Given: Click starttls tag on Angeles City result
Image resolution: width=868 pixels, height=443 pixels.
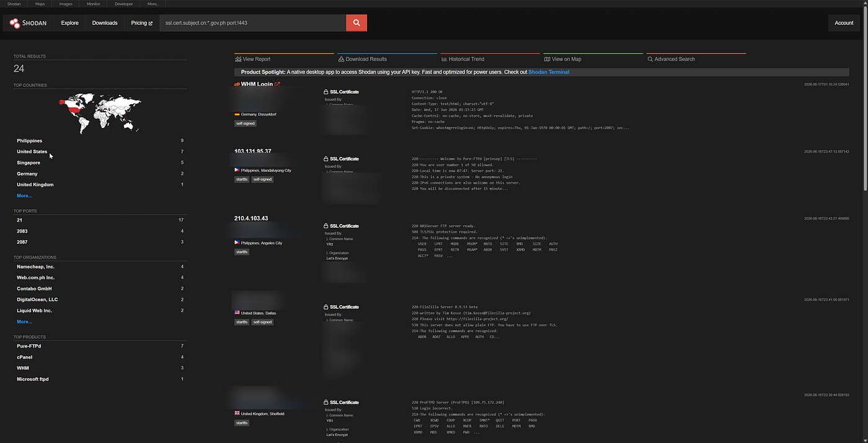Looking at the screenshot, I should pos(242,252).
